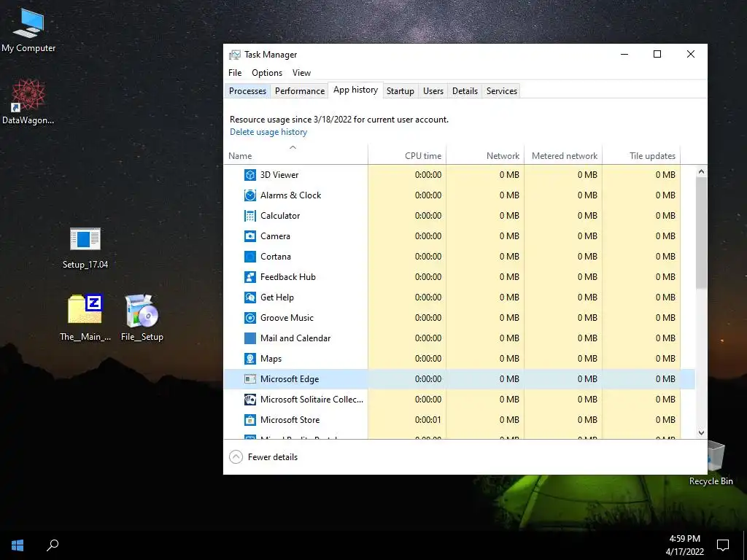This screenshot has width=747, height=560.
Task: Select the Camera row name
Action: coord(275,236)
